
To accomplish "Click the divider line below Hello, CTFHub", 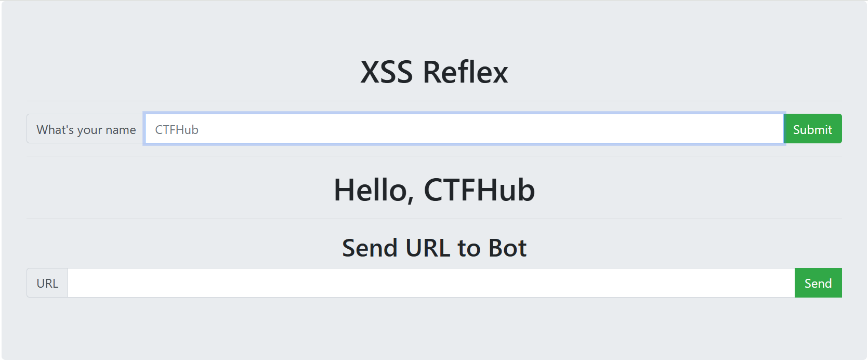I will [x=434, y=219].
